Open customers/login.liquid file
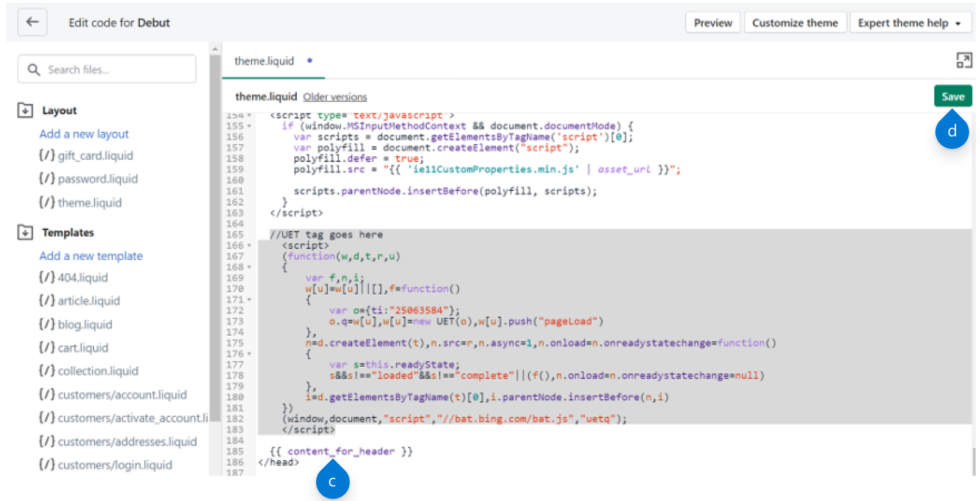Viewport: 980px width, 501px height. pyautogui.click(x=106, y=465)
